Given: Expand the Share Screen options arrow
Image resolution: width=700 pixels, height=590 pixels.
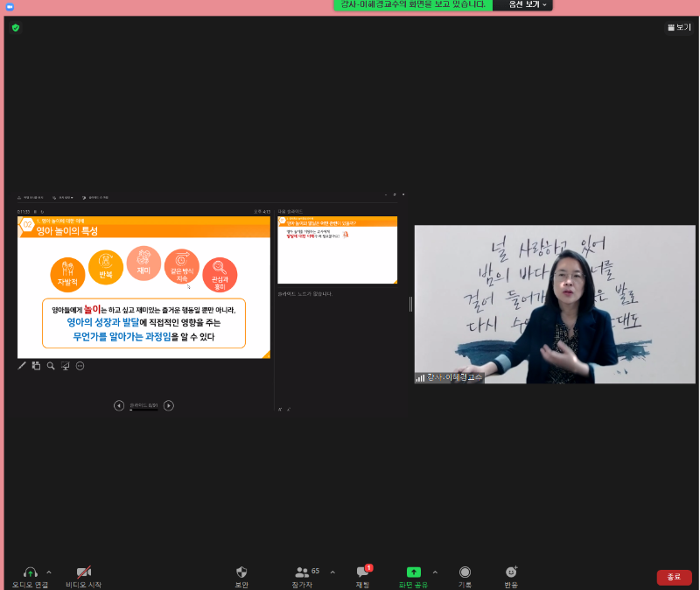Looking at the screenshot, I should (x=435, y=572).
